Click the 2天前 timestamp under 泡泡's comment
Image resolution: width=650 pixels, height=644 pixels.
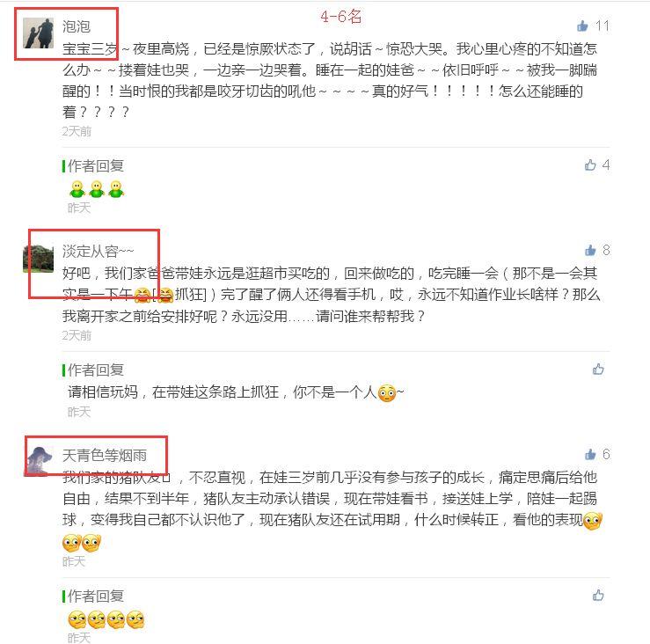[x=77, y=131]
